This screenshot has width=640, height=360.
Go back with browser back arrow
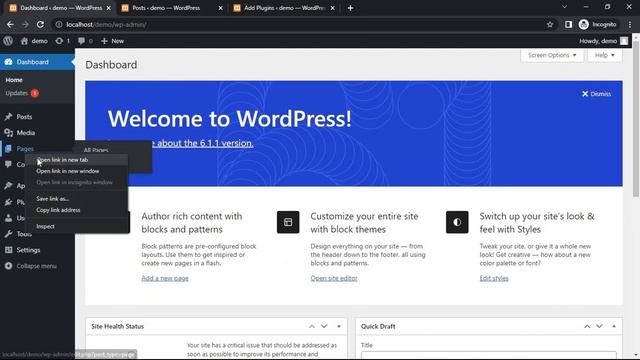[10, 24]
